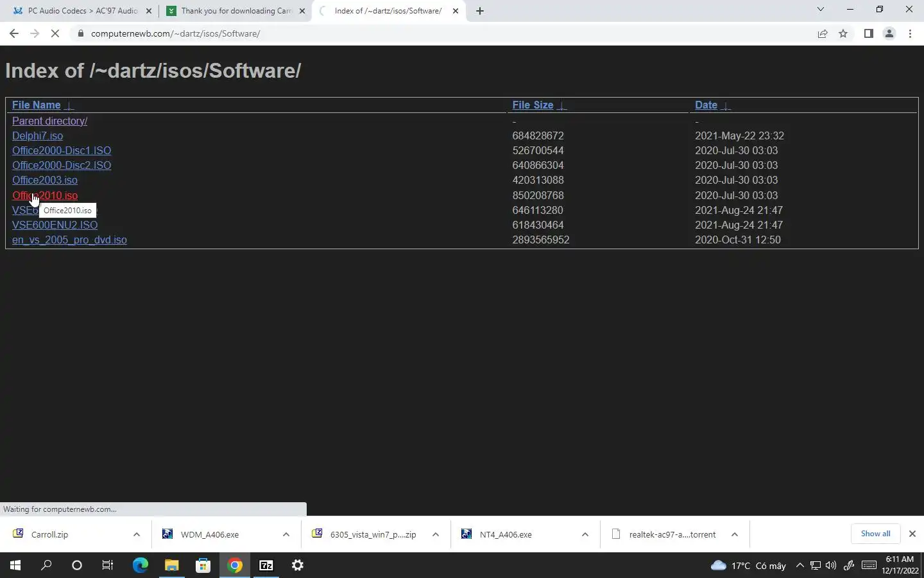Image resolution: width=924 pixels, height=578 pixels.
Task: Download Office2000-Disc2.ISO
Action: tap(62, 165)
